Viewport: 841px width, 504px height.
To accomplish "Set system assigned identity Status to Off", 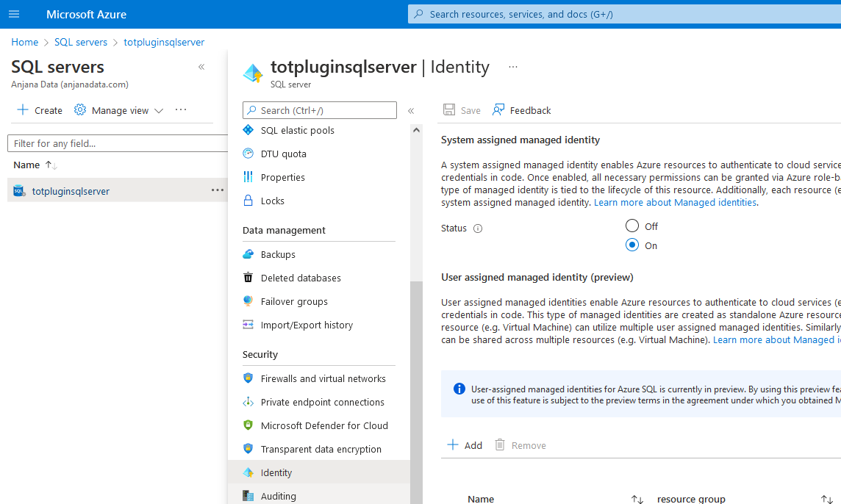I will (x=632, y=226).
